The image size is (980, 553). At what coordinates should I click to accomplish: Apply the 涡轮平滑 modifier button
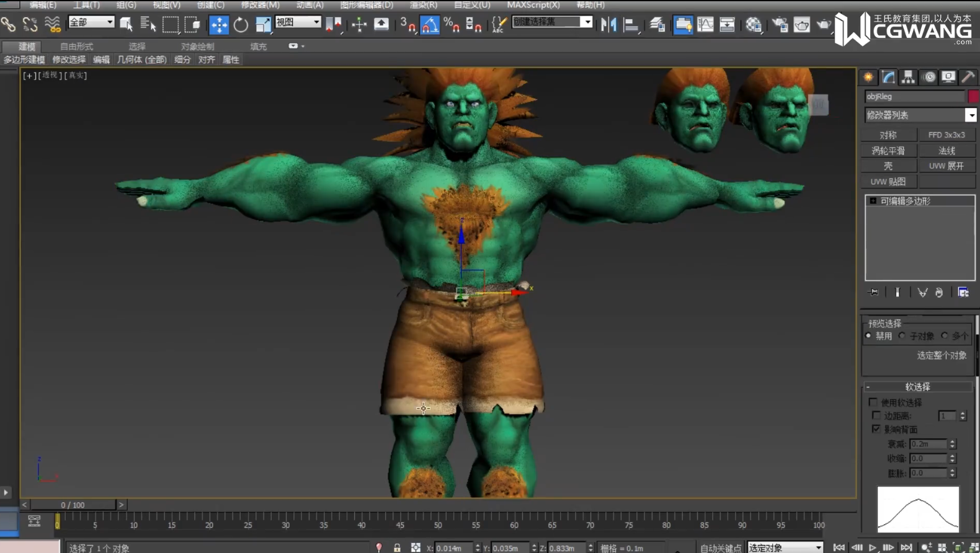click(x=888, y=151)
